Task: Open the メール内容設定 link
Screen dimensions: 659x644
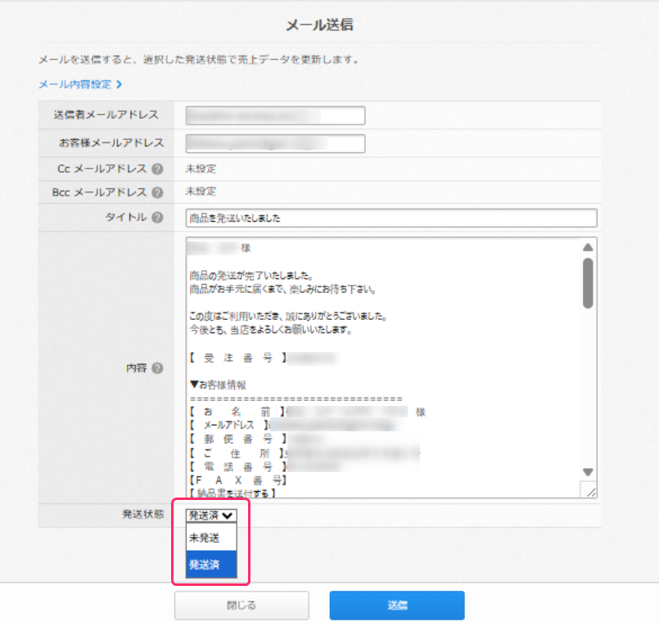Action: [74, 83]
